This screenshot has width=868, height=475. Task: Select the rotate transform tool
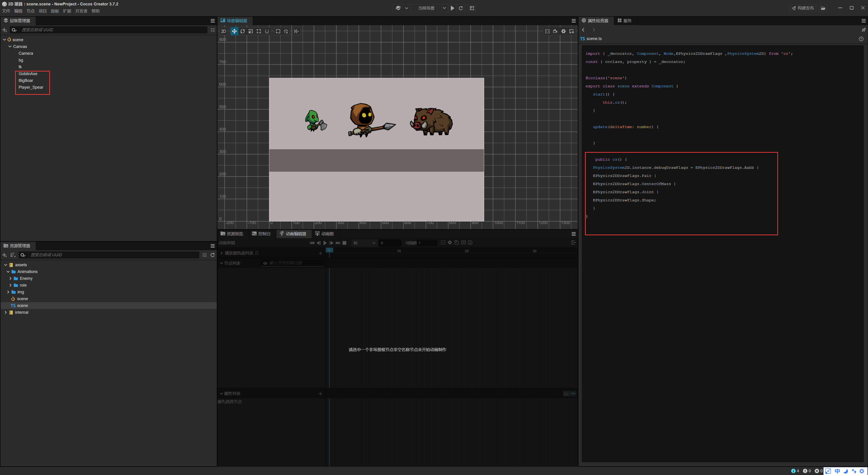(x=243, y=31)
